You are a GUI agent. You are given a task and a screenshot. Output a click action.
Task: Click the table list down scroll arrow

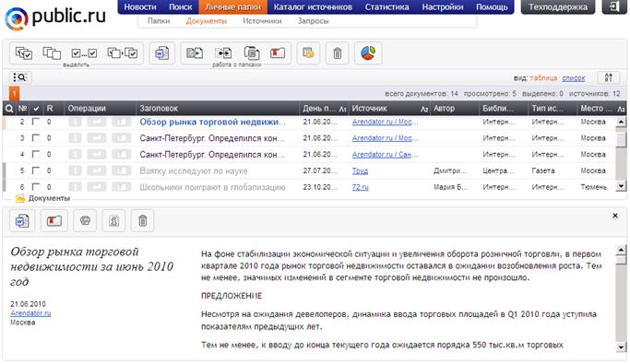point(621,186)
